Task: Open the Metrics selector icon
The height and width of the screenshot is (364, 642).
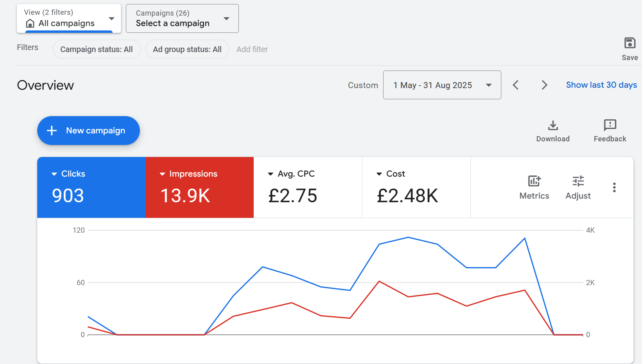Action: click(534, 181)
